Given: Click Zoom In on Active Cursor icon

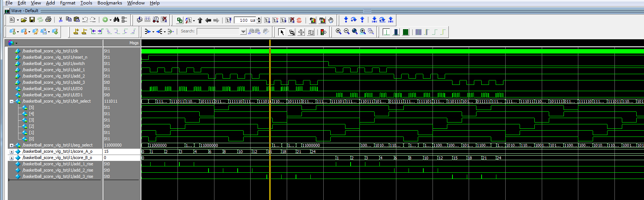Looking at the screenshot, I should (363, 32).
